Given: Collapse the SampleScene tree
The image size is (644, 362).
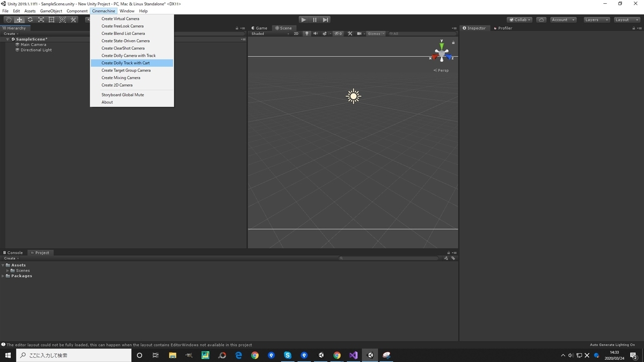Looking at the screenshot, I should coord(8,39).
